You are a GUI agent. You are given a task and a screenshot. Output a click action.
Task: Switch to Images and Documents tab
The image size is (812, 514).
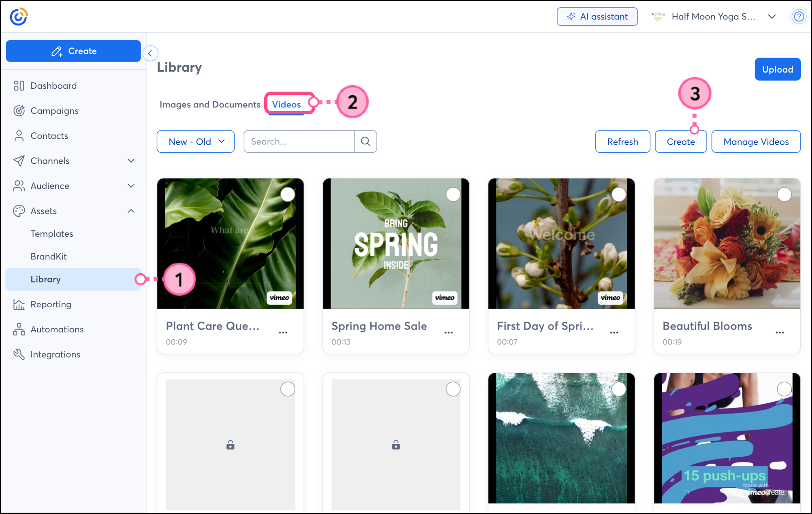210,105
